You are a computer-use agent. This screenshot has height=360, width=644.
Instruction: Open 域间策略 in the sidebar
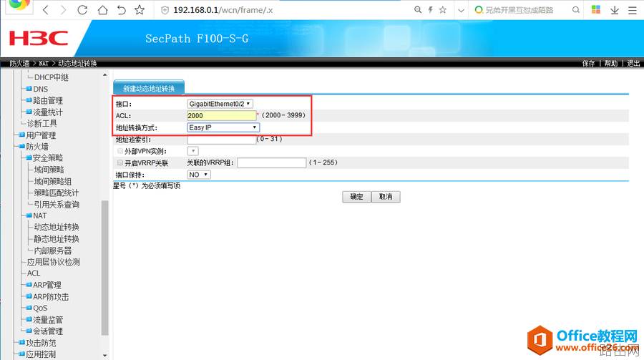pos(49,170)
